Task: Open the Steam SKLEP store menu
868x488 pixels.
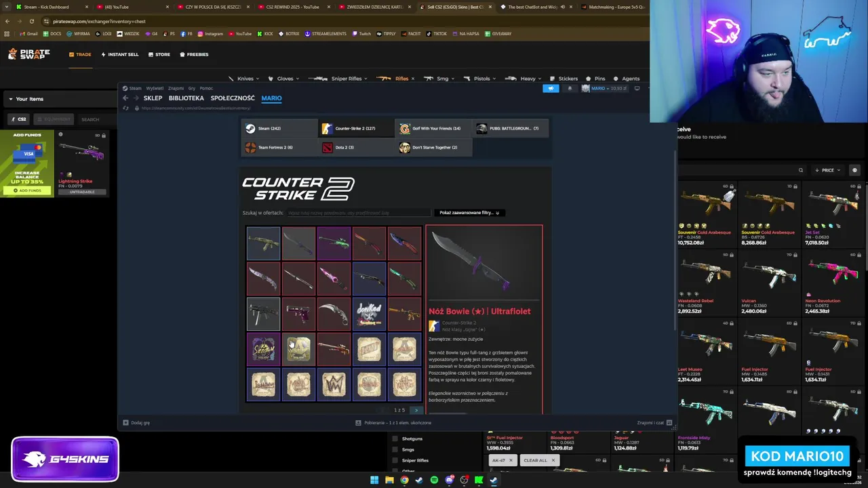Action: (x=153, y=98)
